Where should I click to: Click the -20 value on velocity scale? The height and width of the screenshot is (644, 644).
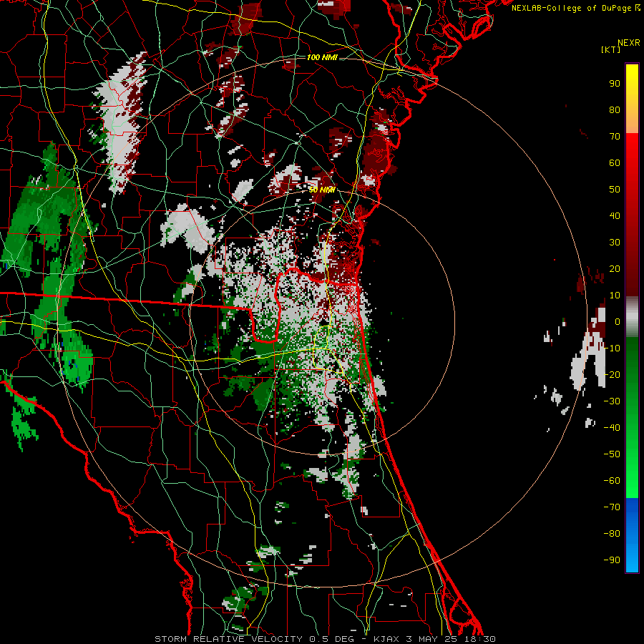pyautogui.click(x=612, y=375)
